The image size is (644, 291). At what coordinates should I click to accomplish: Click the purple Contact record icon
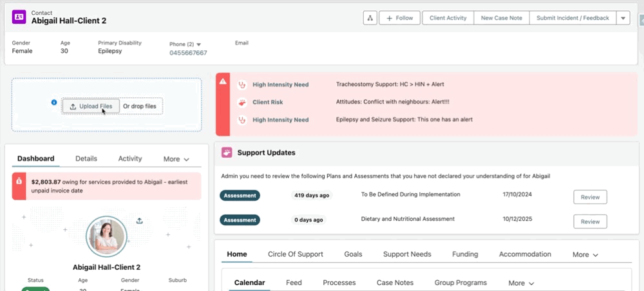coord(20,17)
